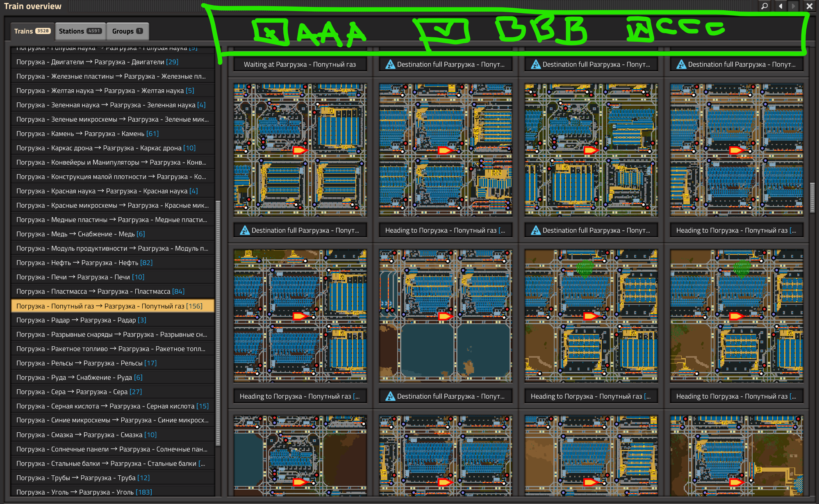This screenshot has width=819, height=504.
Task: Click warning icon on top-right train's Destination full status
Action: coord(681,64)
